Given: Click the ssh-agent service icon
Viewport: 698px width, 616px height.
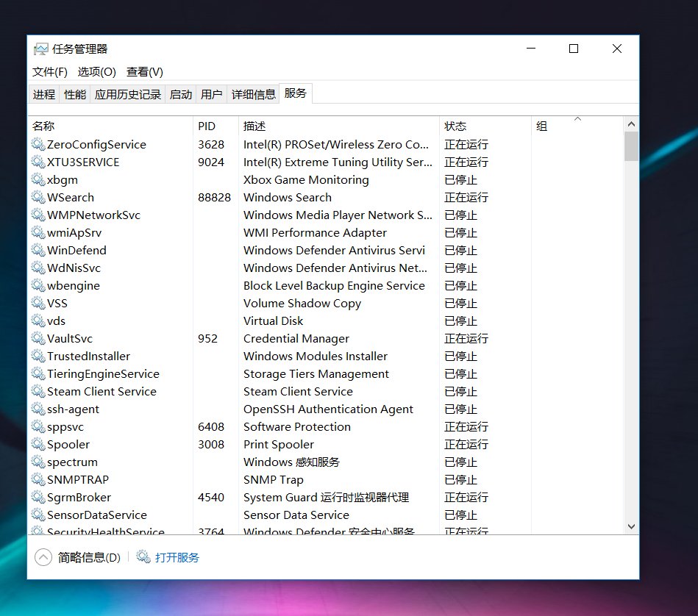Looking at the screenshot, I should [38, 409].
